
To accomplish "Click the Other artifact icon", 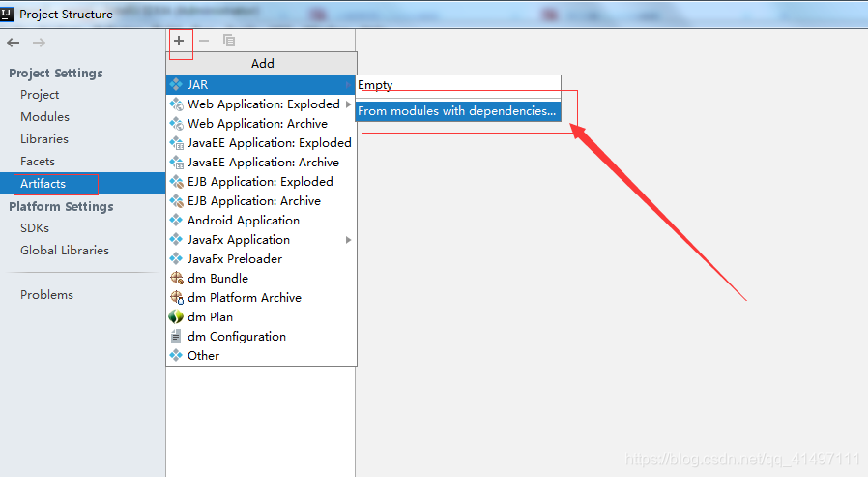I will (x=176, y=355).
